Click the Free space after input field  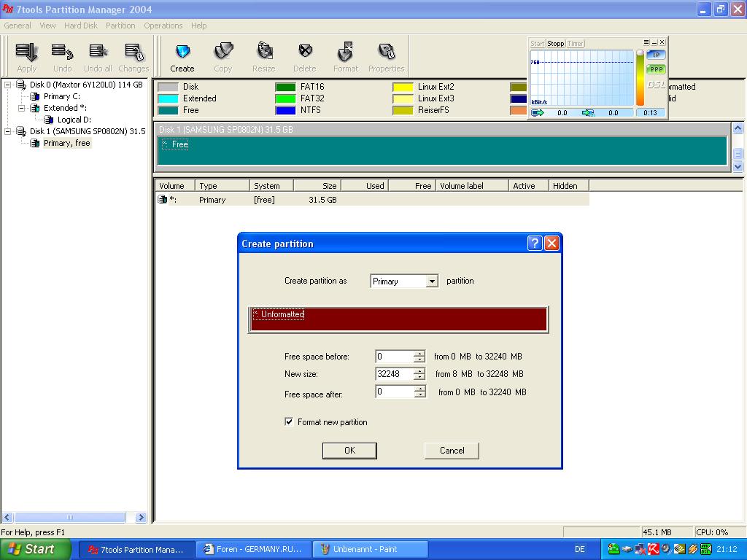(x=395, y=392)
